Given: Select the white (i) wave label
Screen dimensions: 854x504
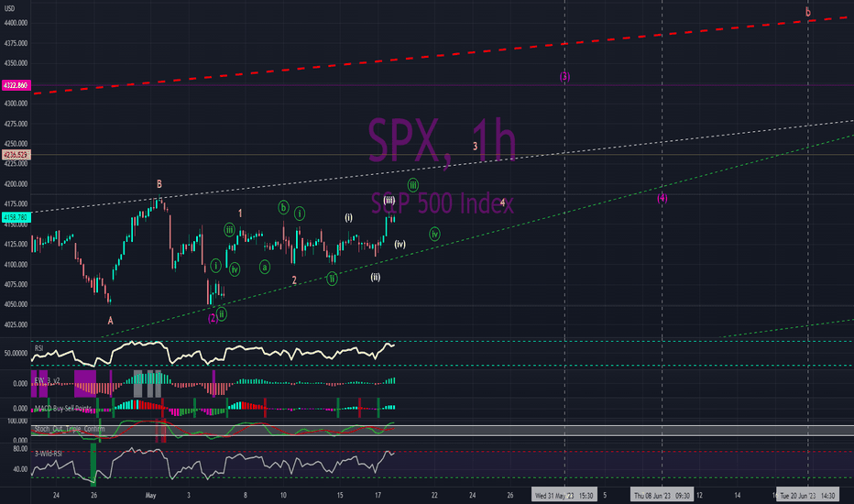Looking at the screenshot, I should [x=348, y=217].
